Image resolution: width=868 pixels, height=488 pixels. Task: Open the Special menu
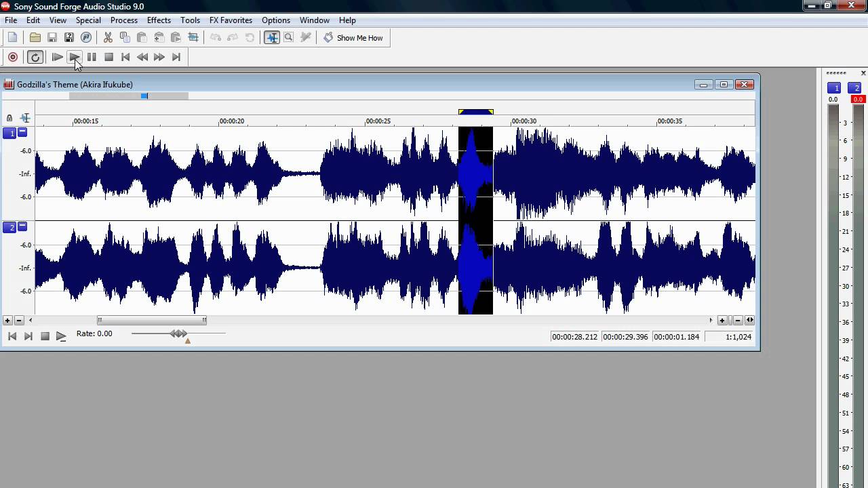[x=88, y=20]
